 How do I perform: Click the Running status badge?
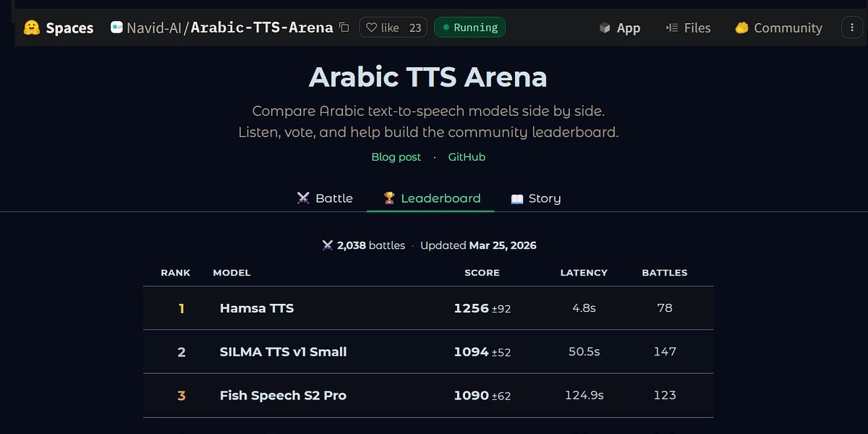coord(469,27)
